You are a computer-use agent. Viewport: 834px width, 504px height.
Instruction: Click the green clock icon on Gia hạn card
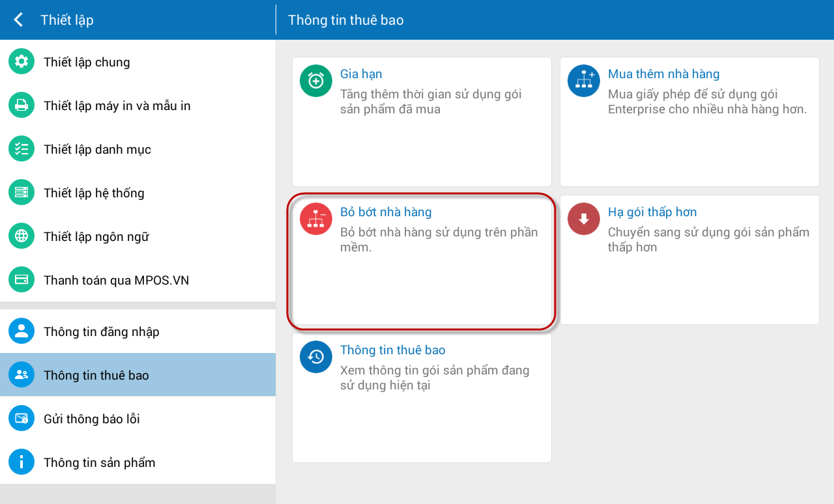[x=316, y=81]
